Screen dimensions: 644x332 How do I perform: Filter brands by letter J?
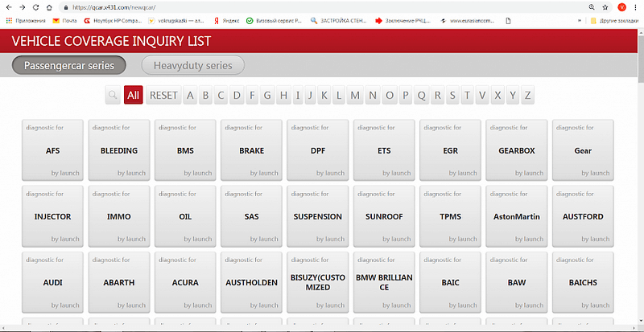[310, 95]
